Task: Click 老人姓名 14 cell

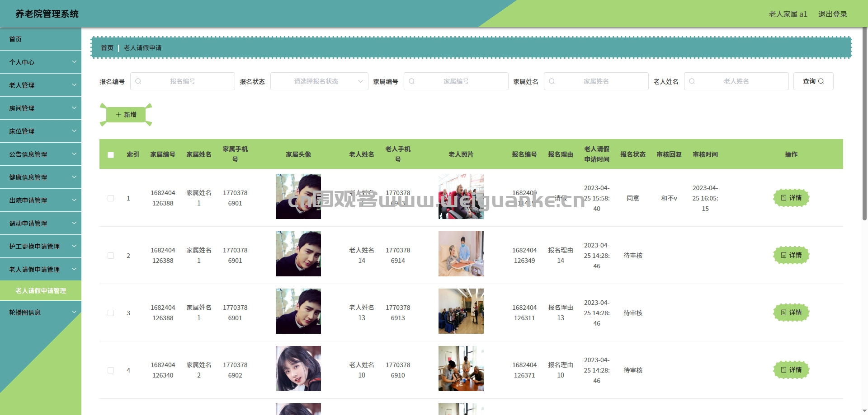Action: [x=362, y=255]
